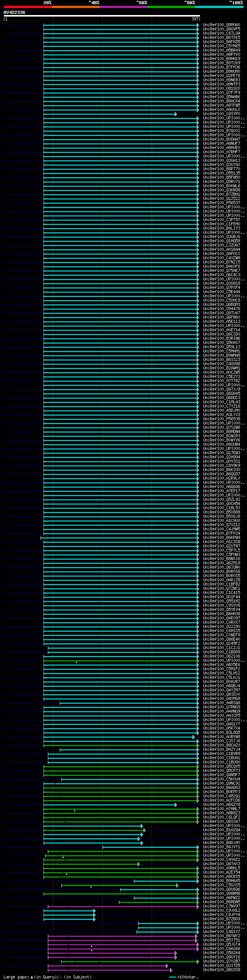Select the UniRef100_B9HH19 label
This screenshot has height=980, width=247.
[x=222, y=59]
